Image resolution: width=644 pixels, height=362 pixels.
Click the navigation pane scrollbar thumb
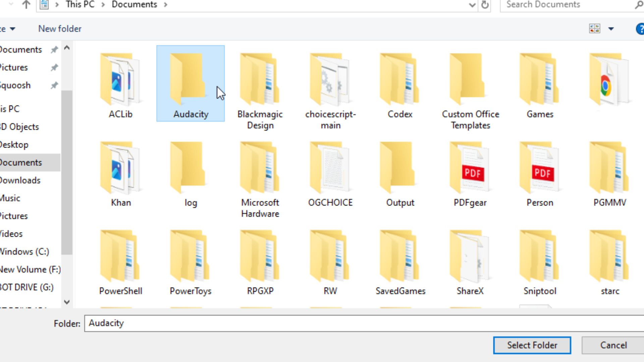67,173
